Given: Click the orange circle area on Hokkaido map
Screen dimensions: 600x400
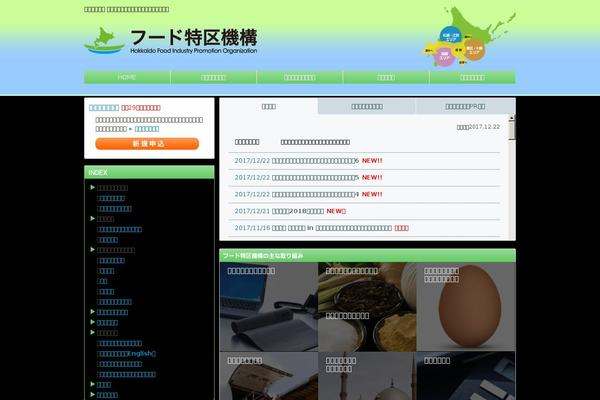Looking at the screenshot, I should 474,50.
